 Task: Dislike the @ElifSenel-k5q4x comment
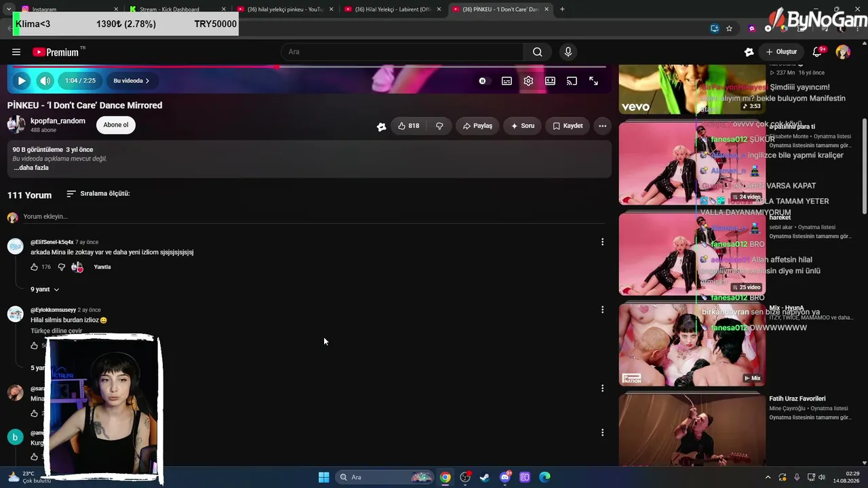point(61,267)
